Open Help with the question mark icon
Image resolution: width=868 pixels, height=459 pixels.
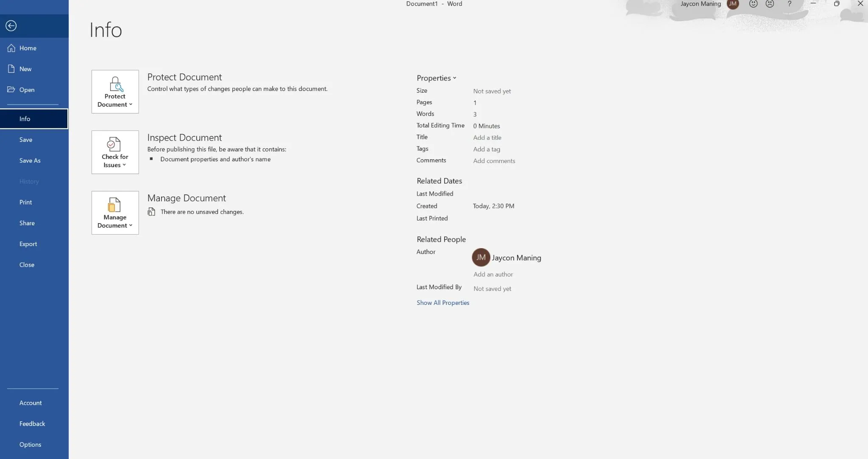[789, 4]
